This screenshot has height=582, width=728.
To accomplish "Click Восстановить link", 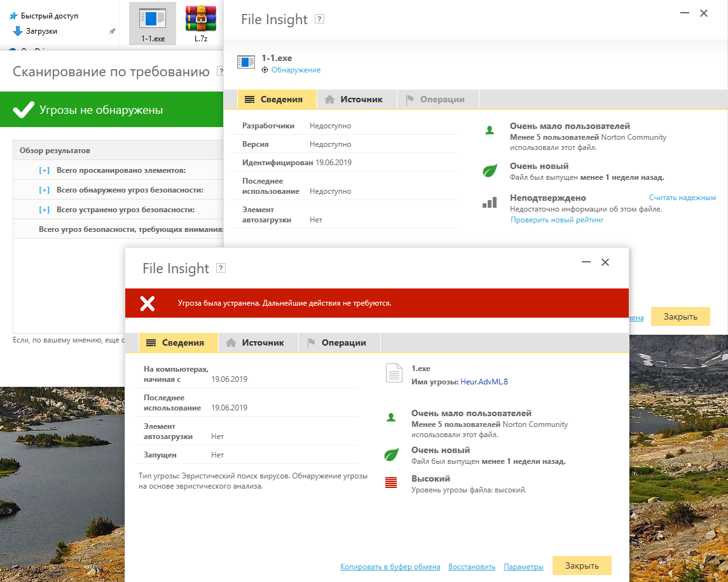I will pos(472,567).
